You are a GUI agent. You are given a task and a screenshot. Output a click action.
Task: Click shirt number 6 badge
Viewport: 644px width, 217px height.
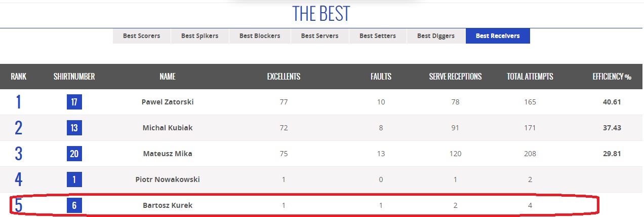tap(74, 205)
